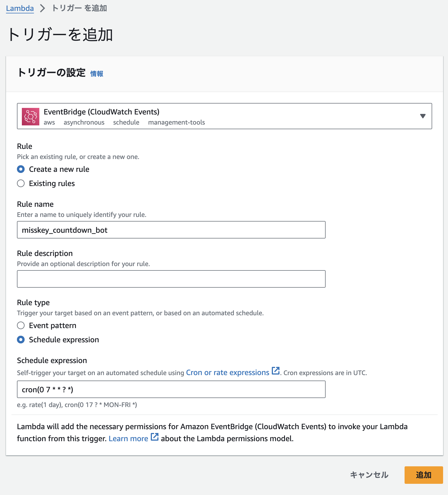Viewport: 448px width, 495px height.
Task: Open Learn more permissions link
Action: click(128, 438)
